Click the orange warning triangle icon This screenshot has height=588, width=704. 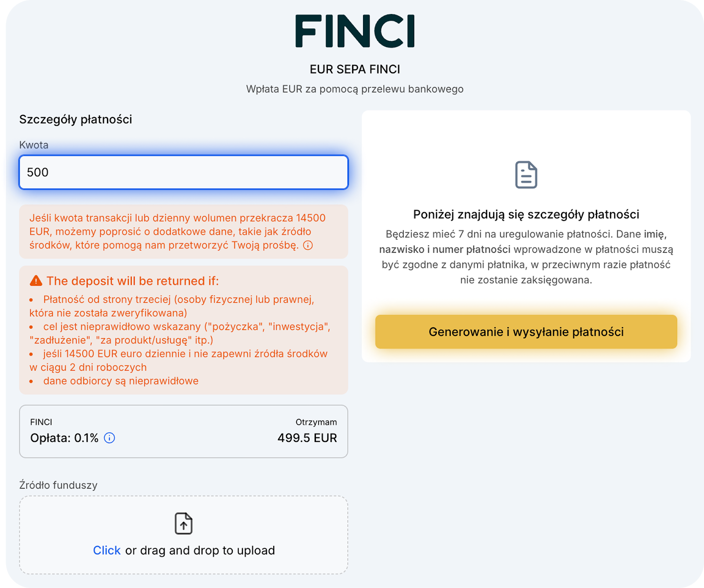(x=36, y=281)
